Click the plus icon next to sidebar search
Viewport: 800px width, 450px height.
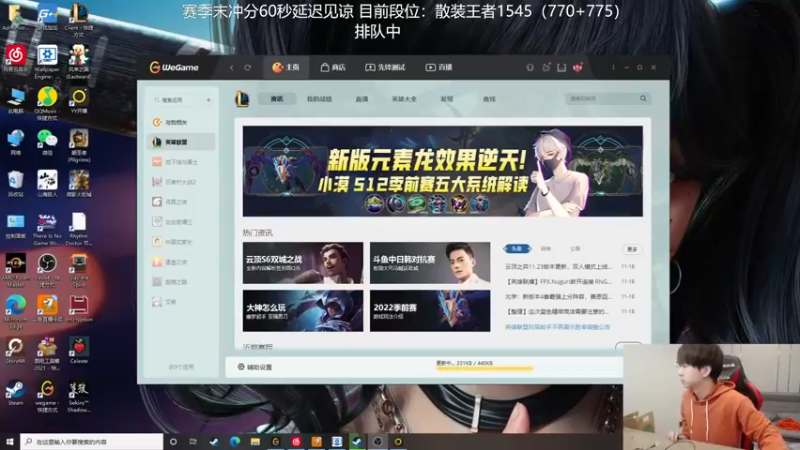(x=209, y=100)
